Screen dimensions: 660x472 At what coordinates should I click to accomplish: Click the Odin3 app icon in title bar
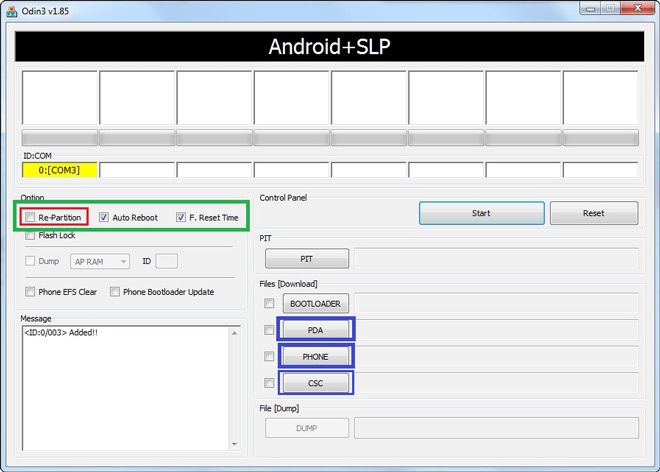(x=12, y=11)
